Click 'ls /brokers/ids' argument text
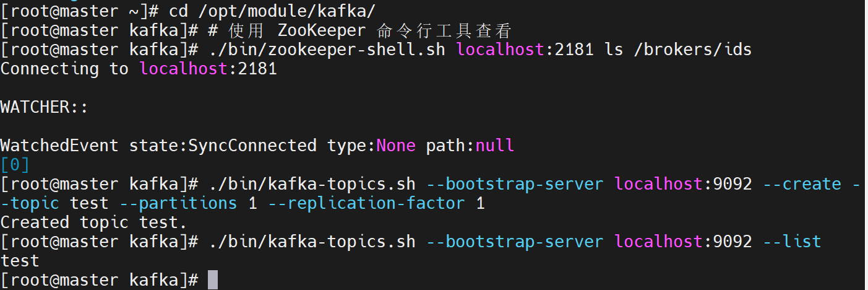 click(x=677, y=50)
